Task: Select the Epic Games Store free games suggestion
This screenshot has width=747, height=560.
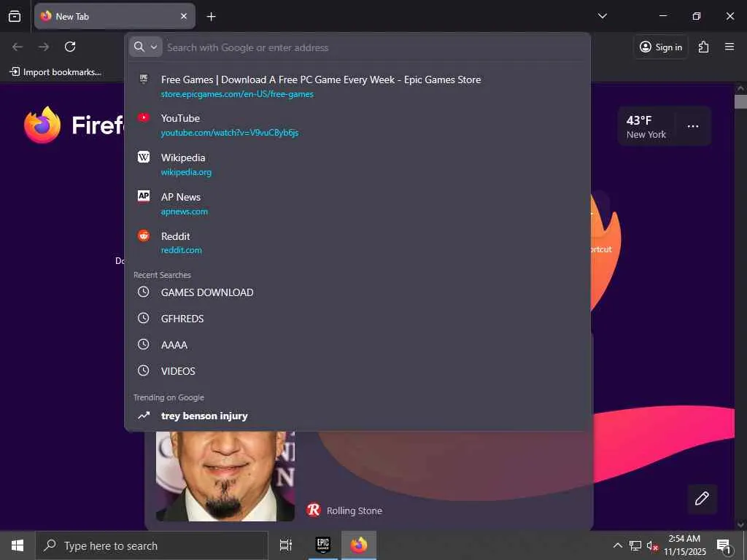Action: coord(357,86)
